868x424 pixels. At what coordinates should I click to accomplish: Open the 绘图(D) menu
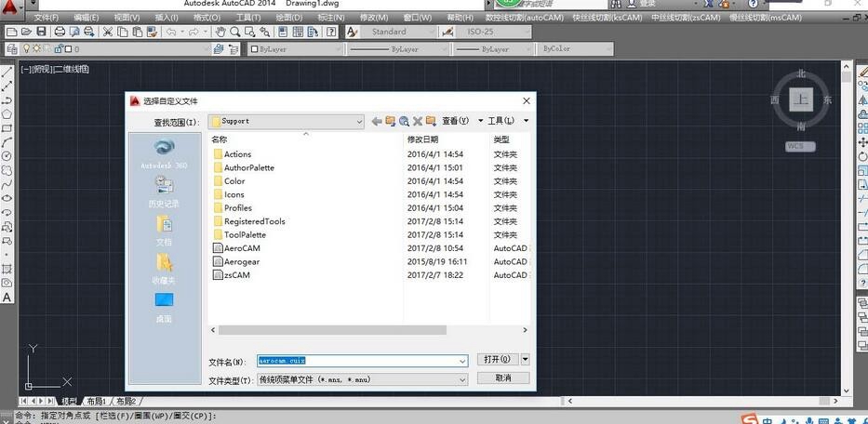tap(289, 18)
